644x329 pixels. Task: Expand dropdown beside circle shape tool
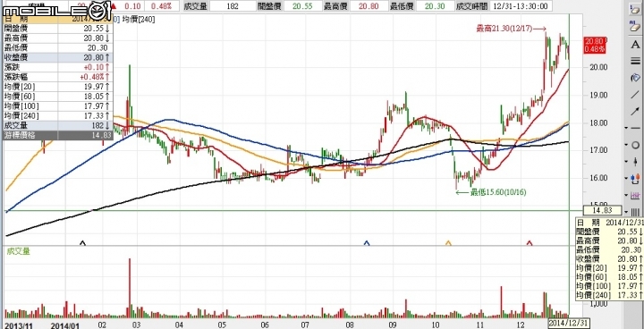626,145
